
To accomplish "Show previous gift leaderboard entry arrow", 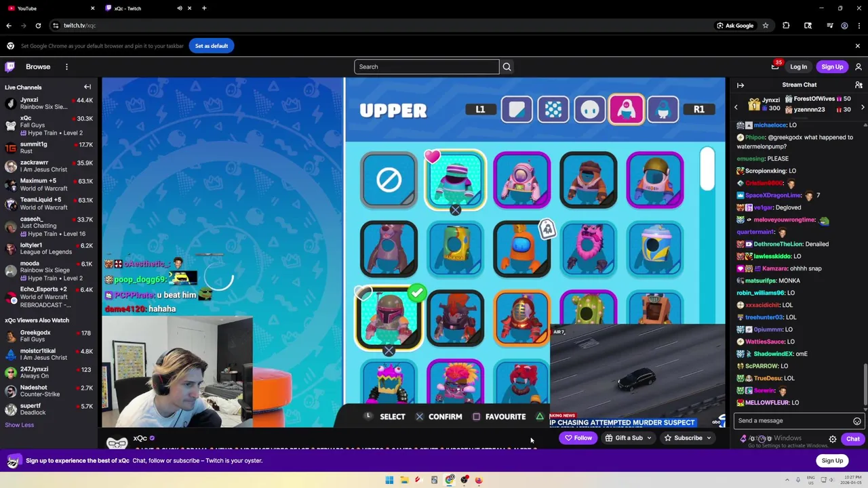I will coord(736,107).
